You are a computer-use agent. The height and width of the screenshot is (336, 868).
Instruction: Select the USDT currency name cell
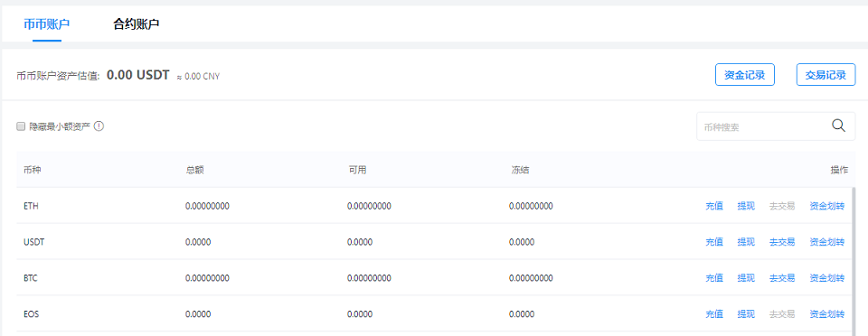[33, 242]
